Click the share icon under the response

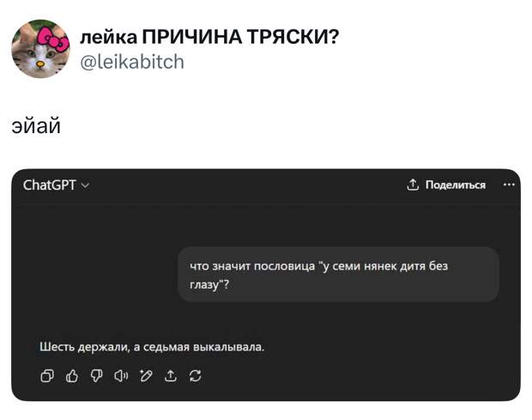click(170, 375)
